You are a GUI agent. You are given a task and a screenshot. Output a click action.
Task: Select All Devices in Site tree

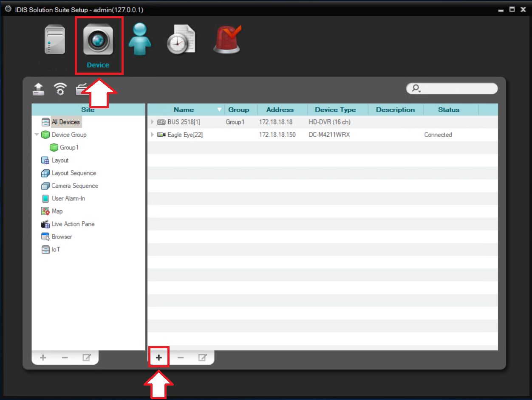point(66,122)
